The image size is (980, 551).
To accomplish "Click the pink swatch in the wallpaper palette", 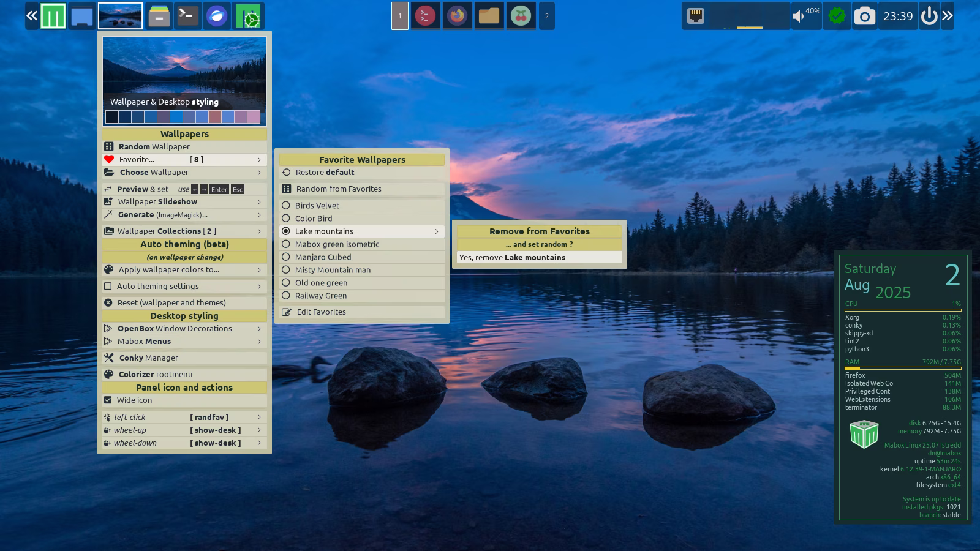I will click(x=253, y=117).
